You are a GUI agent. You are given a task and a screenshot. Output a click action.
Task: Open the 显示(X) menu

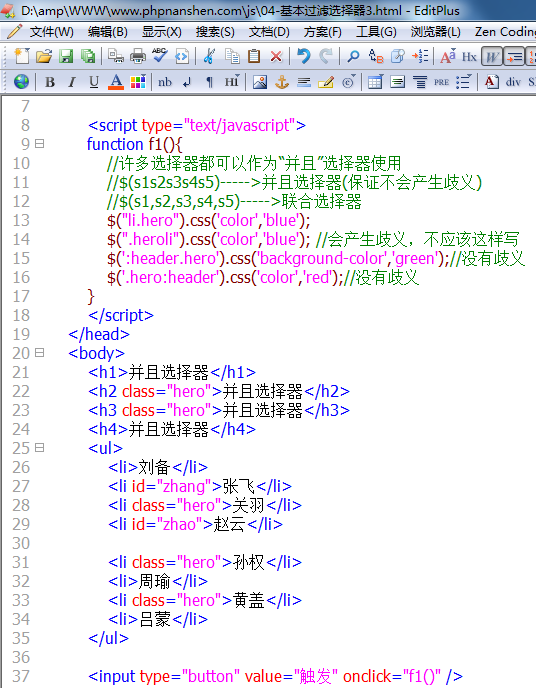pos(161,32)
